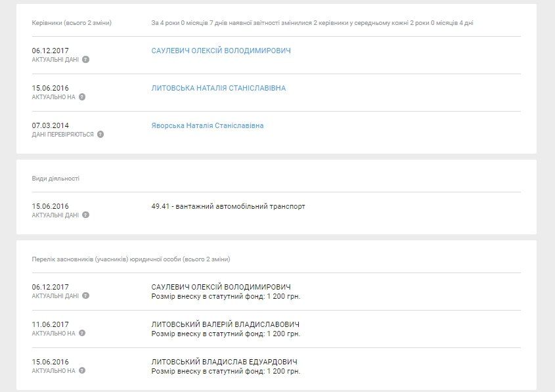Click help icon under director date 15.06.2016

pos(82,97)
